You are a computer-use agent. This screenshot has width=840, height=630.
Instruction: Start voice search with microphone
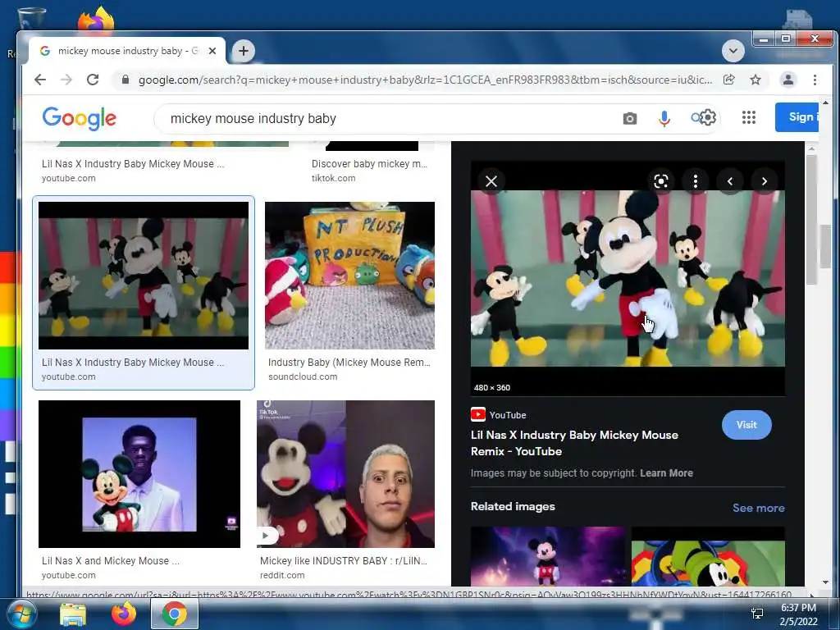(x=664, y=118)
